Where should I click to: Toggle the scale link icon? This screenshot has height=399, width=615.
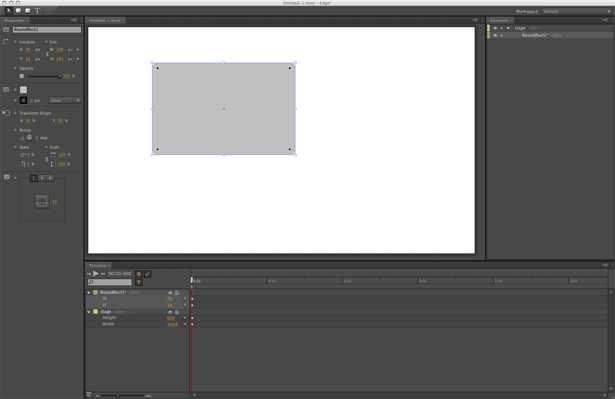click(47, 159)
